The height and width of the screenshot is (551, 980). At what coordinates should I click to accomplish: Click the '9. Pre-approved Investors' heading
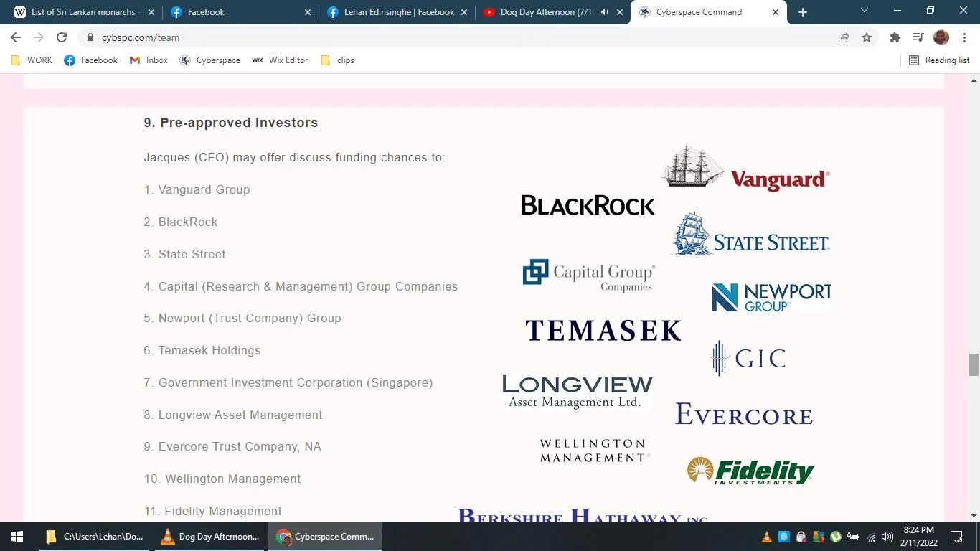231,123
